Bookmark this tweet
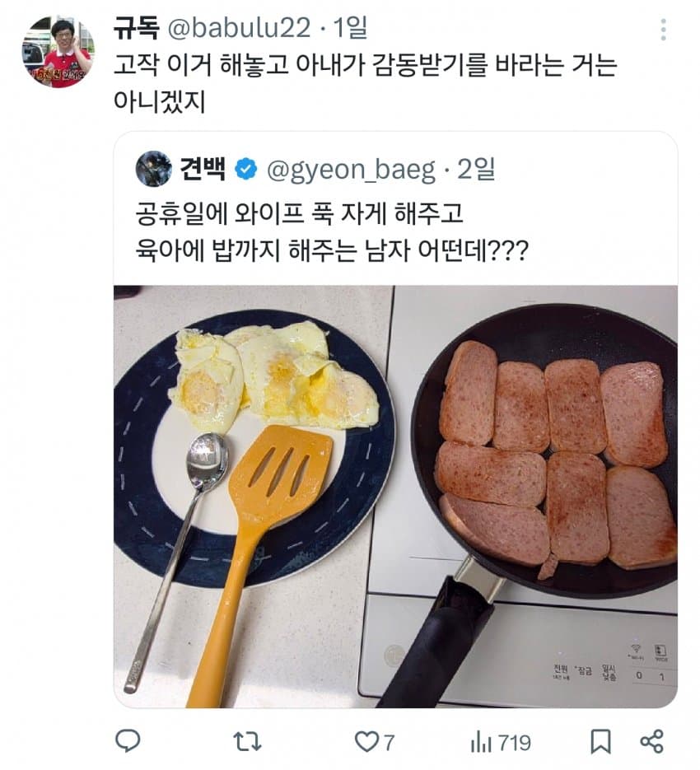The image size is (700, 770). tap(600, 742)
